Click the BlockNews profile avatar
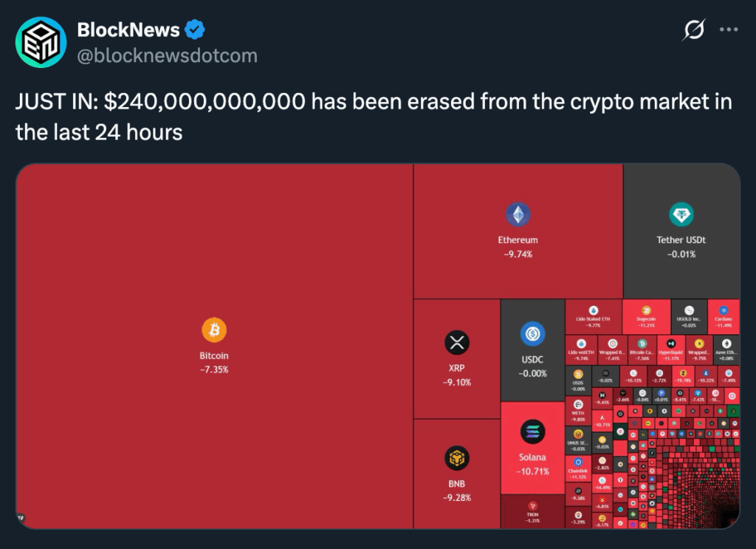 tap(41, 42)
